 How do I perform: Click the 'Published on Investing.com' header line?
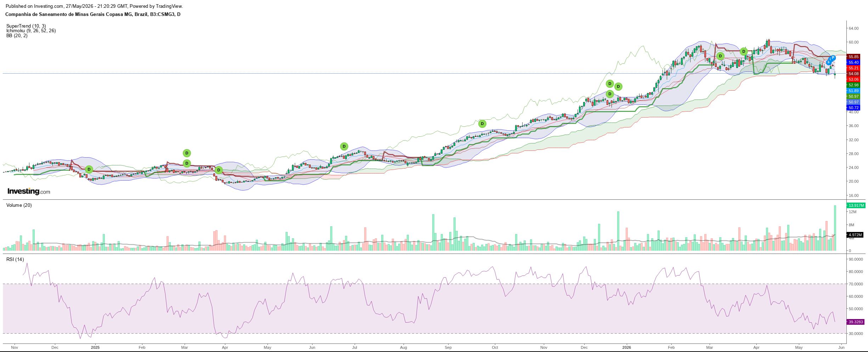tap(94, 6)
